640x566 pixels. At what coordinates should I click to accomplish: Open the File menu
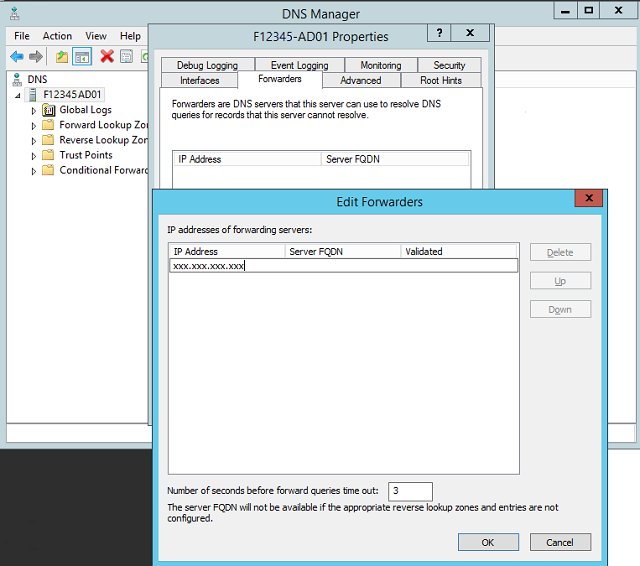(x=22, y=36)
